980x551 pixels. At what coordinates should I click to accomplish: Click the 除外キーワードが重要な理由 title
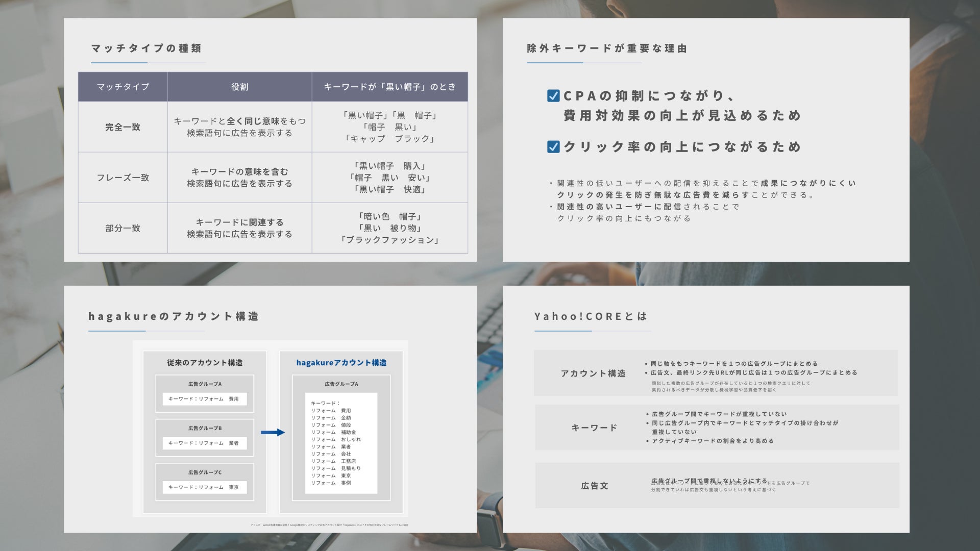(x=607, y=48)
